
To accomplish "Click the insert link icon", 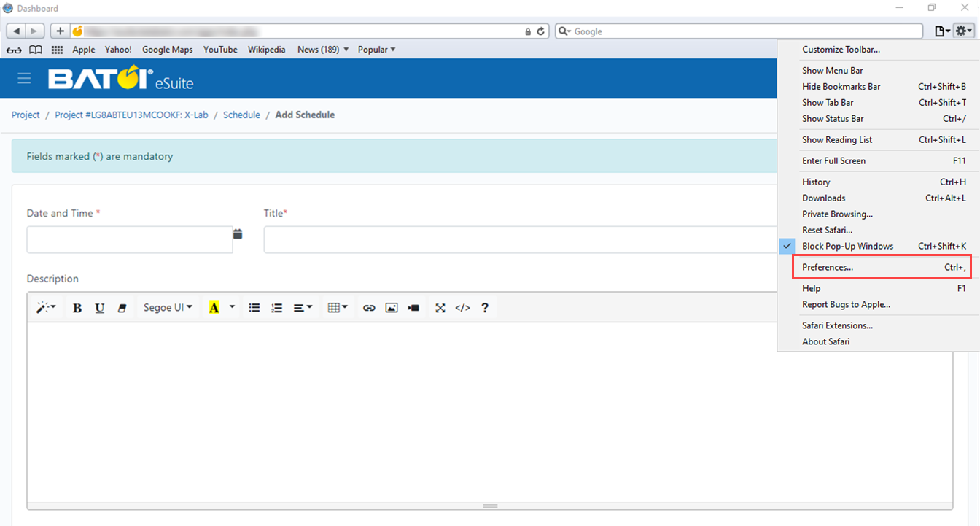I will point(369,308).
